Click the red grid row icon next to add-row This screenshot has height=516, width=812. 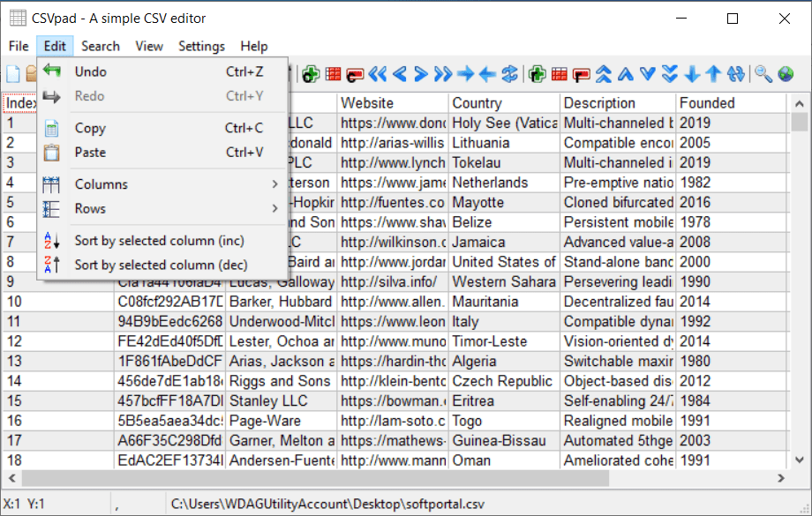tap(560, 74)
